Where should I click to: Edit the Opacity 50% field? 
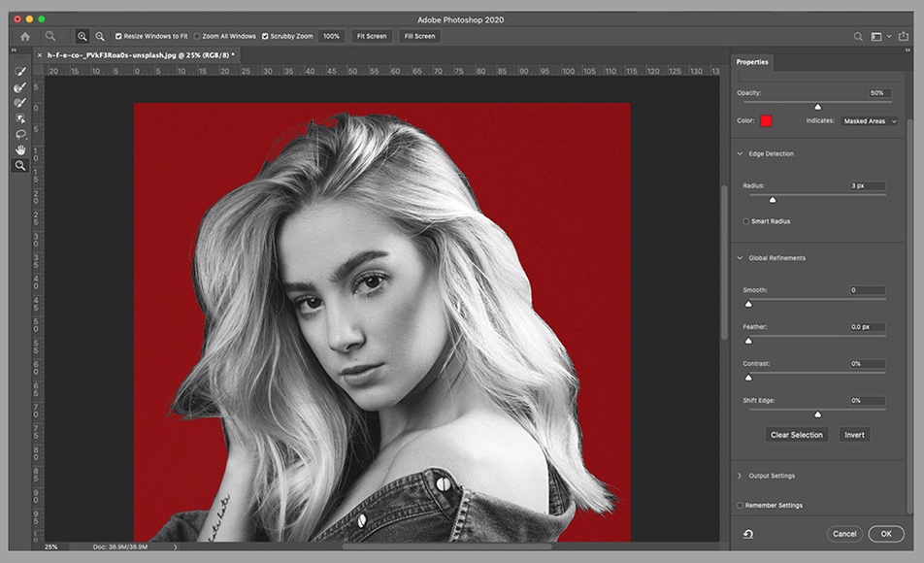coord(879,93)
